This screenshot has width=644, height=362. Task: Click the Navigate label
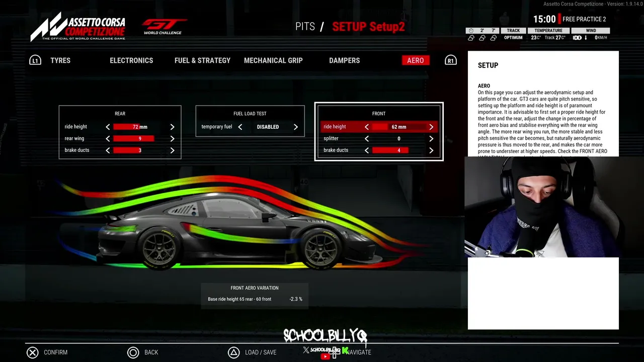[x=359, y=352]
